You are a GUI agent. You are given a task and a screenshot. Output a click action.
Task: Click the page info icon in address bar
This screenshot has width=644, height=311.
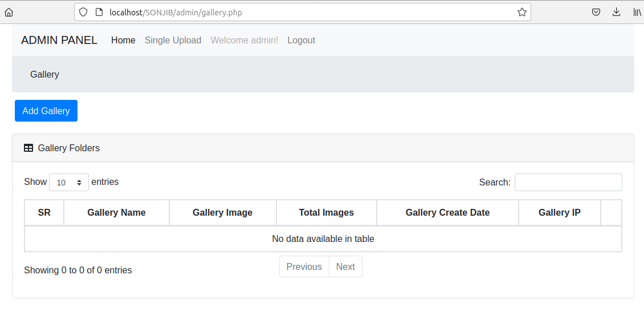click(x=99, y=13)
